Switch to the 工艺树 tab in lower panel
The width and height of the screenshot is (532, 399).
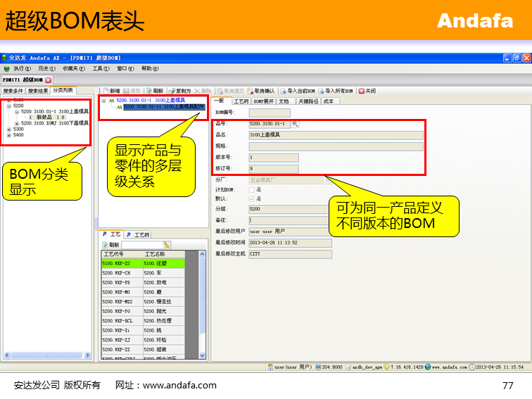point(139,234)
